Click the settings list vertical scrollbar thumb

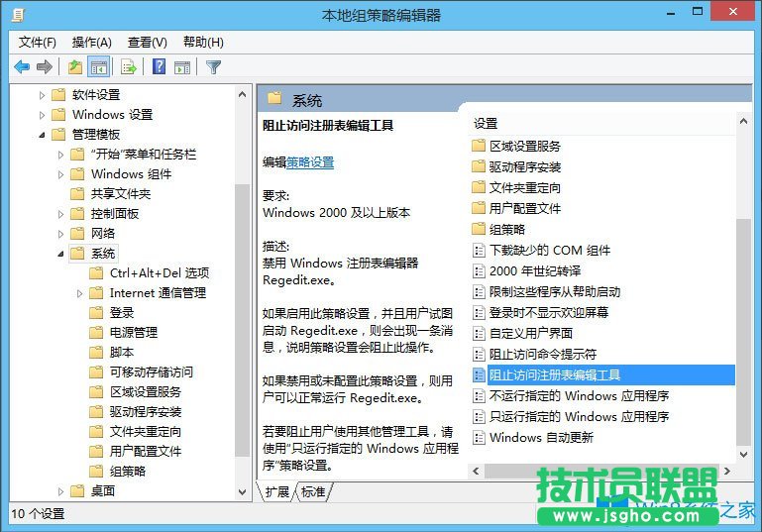(743, 332)
